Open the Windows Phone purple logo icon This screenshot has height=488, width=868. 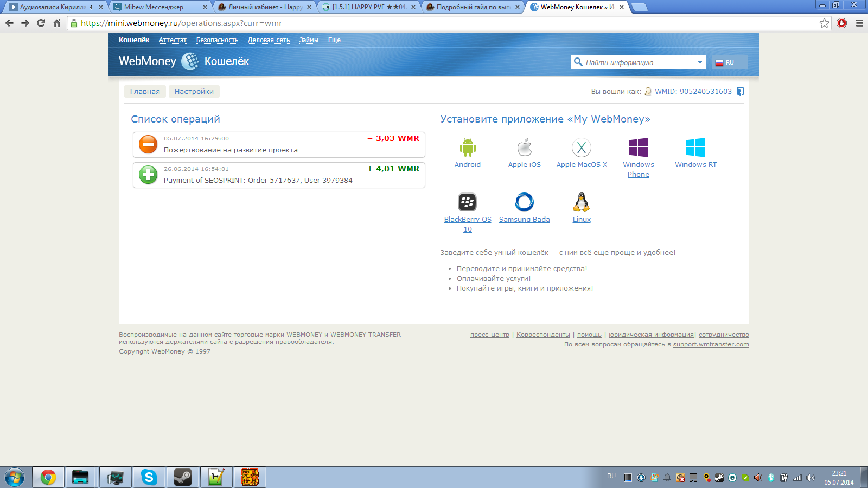(x=639, y=147)
